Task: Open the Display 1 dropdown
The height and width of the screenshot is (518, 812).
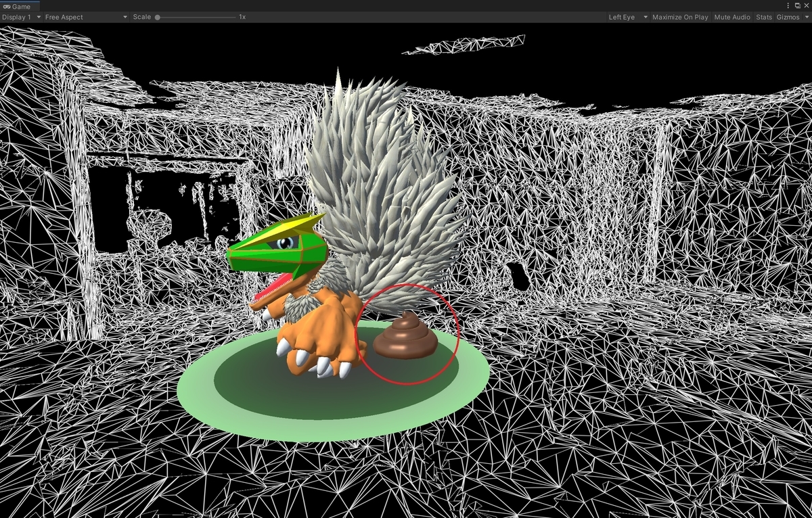Action: (x=21, y=17)
